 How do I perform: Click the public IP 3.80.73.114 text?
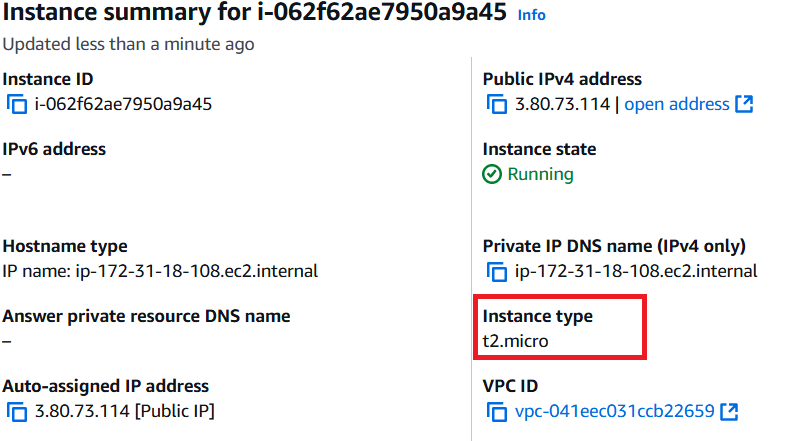562,104
